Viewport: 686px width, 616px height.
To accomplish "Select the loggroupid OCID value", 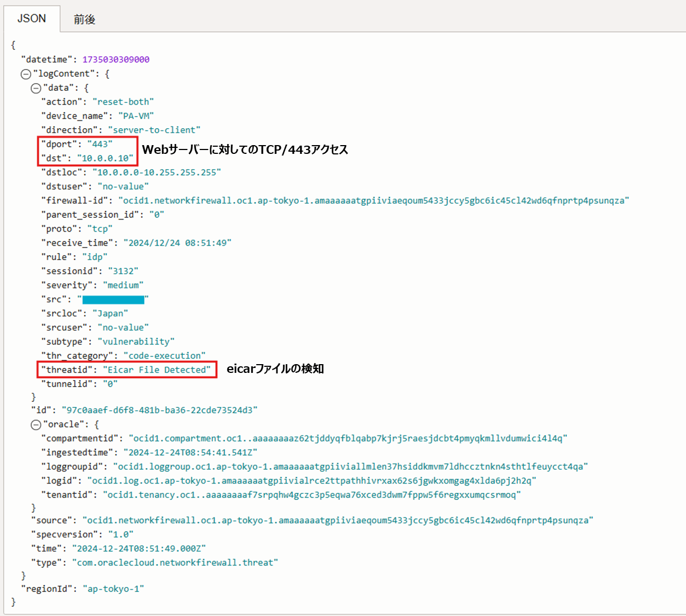I will [x=350, y=467].
